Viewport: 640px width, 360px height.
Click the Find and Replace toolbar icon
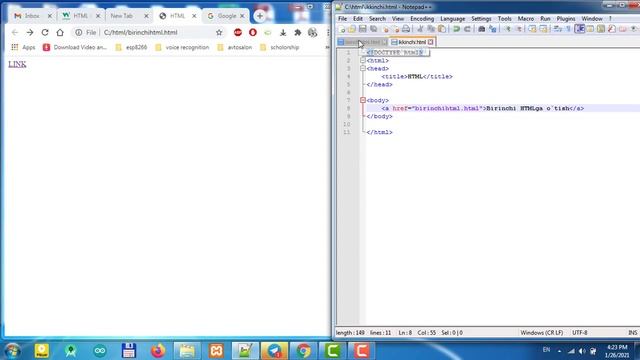(493, 29)
